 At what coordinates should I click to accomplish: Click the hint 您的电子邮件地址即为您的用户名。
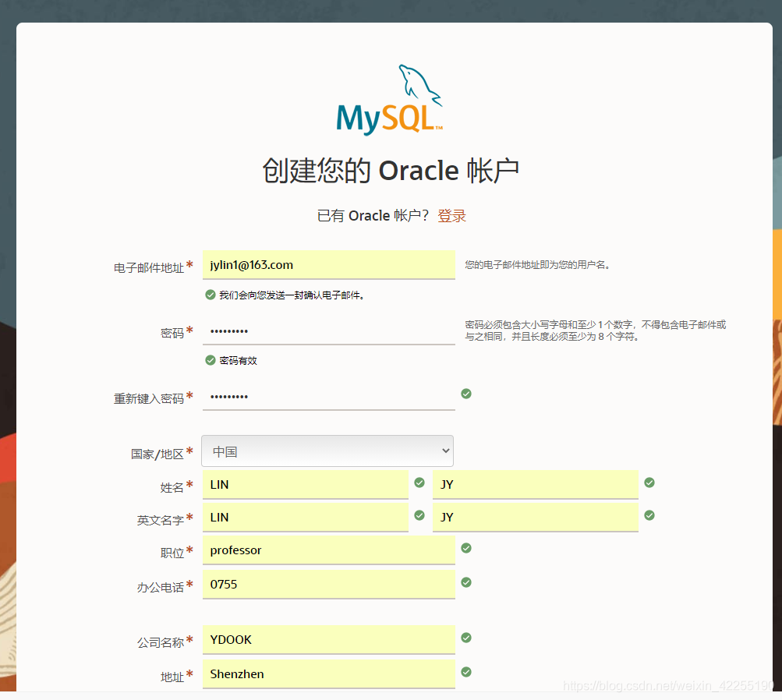(x=538, y=265)
